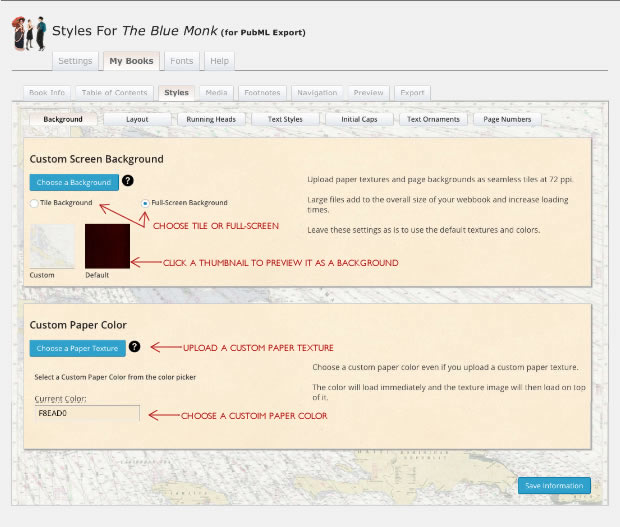Open the Running Heads sub-tab
620x527 pixels.
point(211,119)
